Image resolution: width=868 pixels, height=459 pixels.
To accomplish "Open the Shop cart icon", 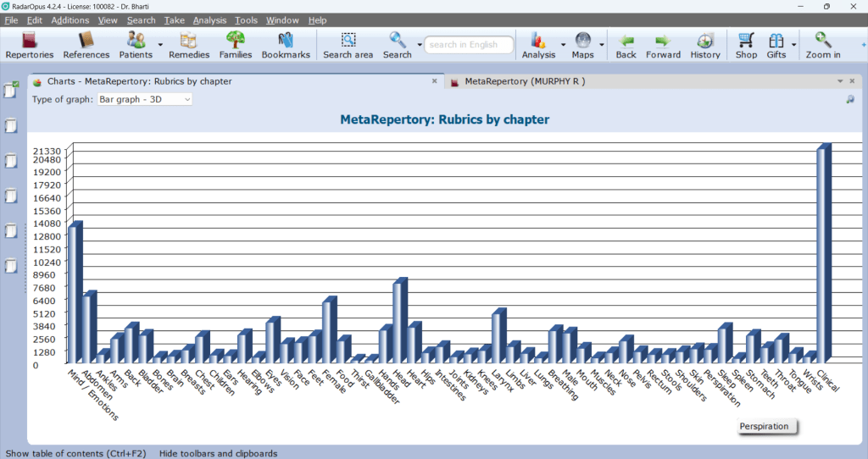I will coord(746,46).
